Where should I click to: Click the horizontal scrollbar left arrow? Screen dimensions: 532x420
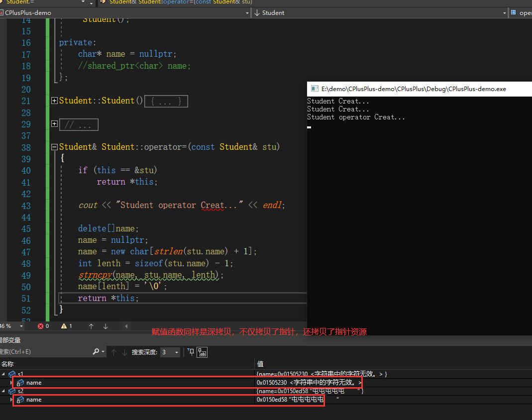126,326
